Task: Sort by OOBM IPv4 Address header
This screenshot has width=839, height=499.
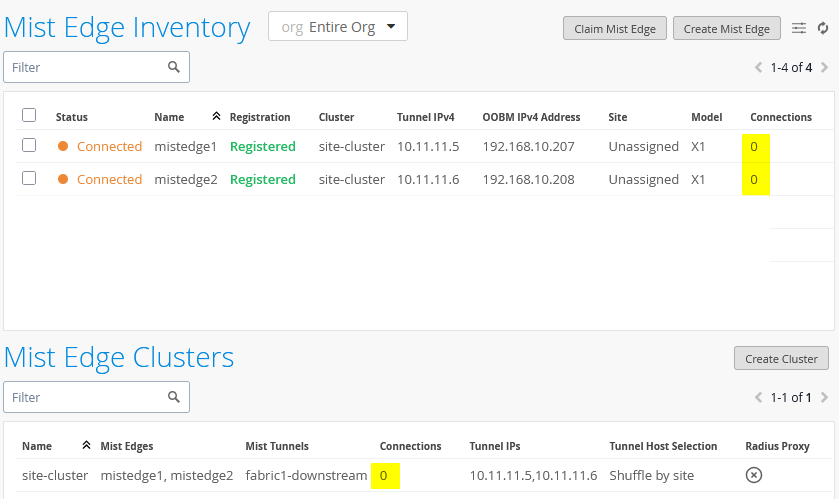Action: point(531,117)
